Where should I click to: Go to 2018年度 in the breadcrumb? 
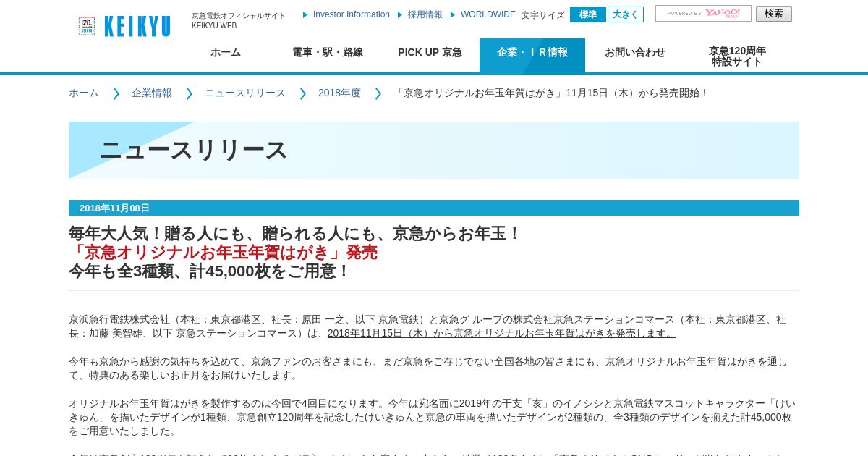click(x=339, y=93)
